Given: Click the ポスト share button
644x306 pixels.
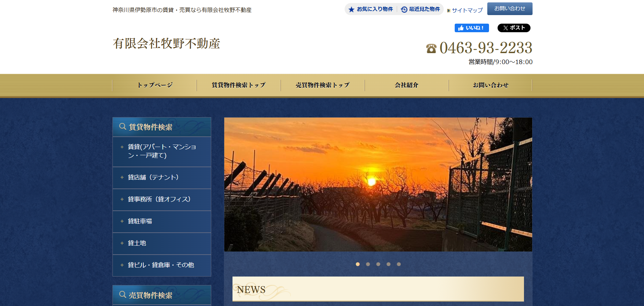Looking at the screenshot, I should (x=514, y=28).
